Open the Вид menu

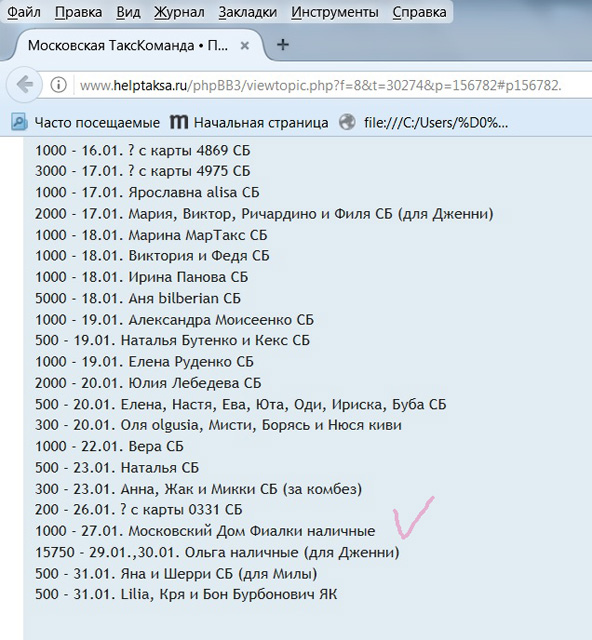[128, 12]
